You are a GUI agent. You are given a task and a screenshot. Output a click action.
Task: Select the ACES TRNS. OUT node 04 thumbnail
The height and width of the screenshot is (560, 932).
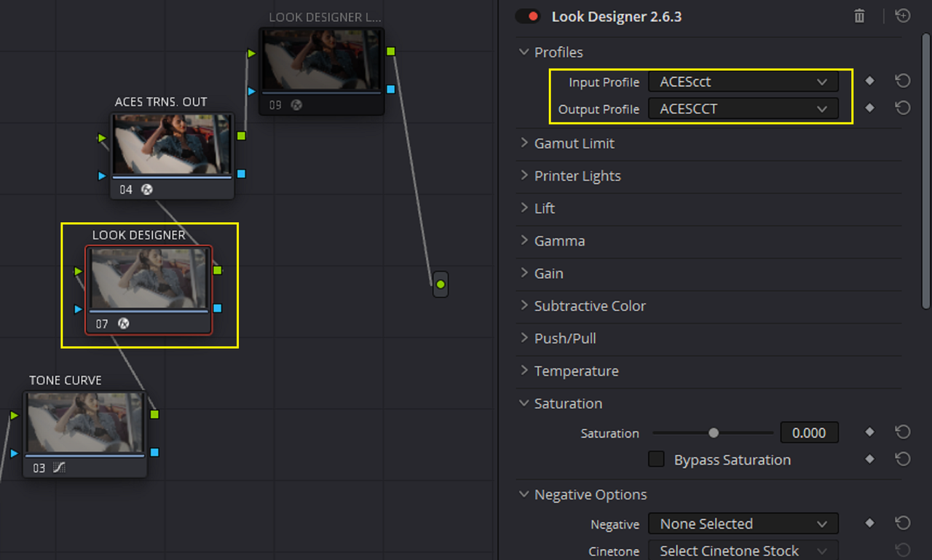click(172, 146)
